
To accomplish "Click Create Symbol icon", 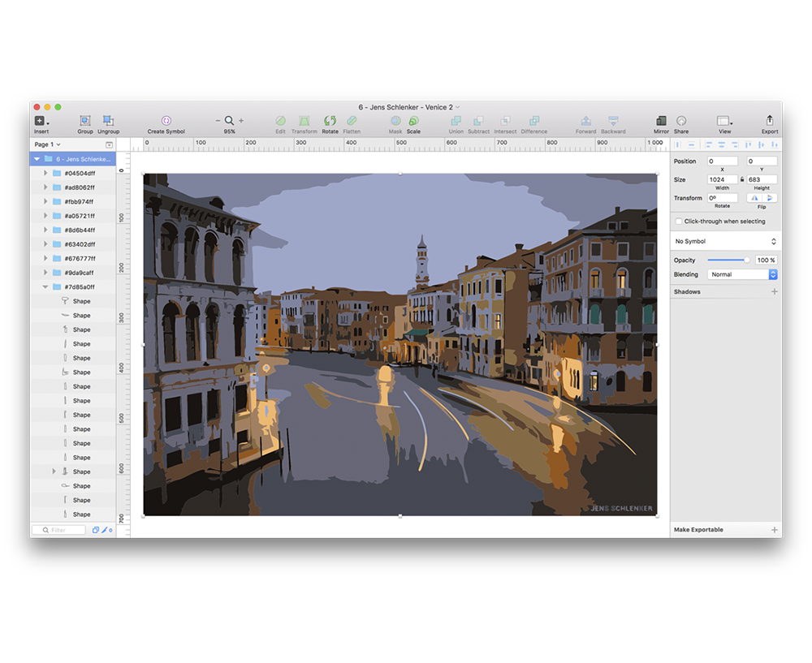I will tap(166, 121).
